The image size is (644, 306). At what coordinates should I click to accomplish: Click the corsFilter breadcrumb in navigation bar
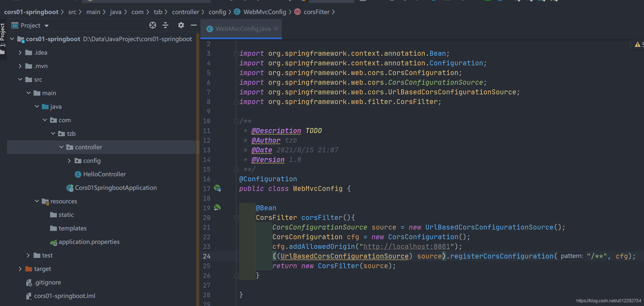316,12
